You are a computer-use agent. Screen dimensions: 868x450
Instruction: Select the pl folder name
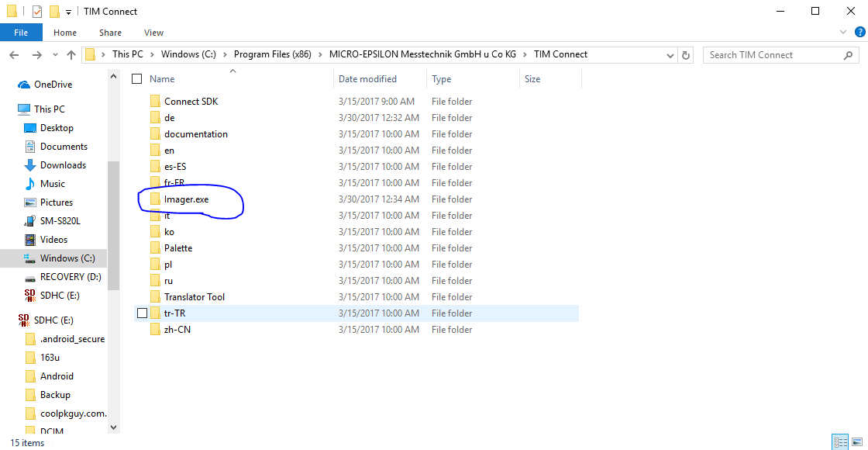tap(168, 265)
